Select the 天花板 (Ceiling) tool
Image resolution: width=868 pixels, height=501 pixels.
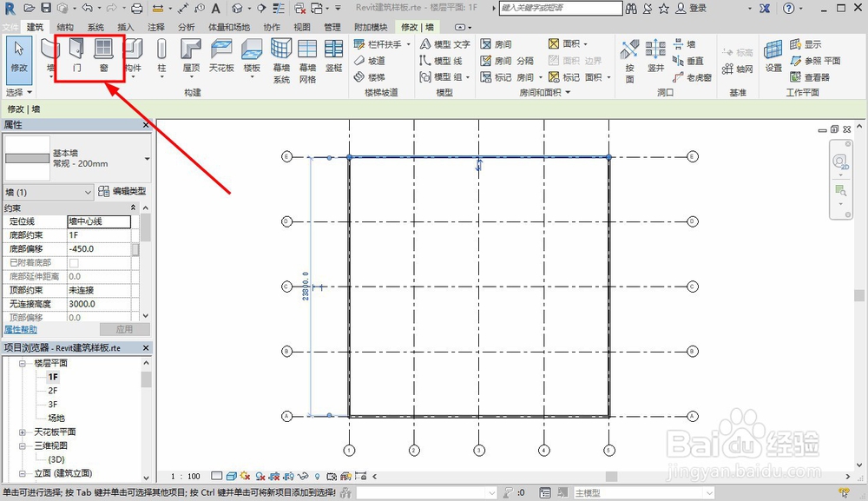point(221,56)
